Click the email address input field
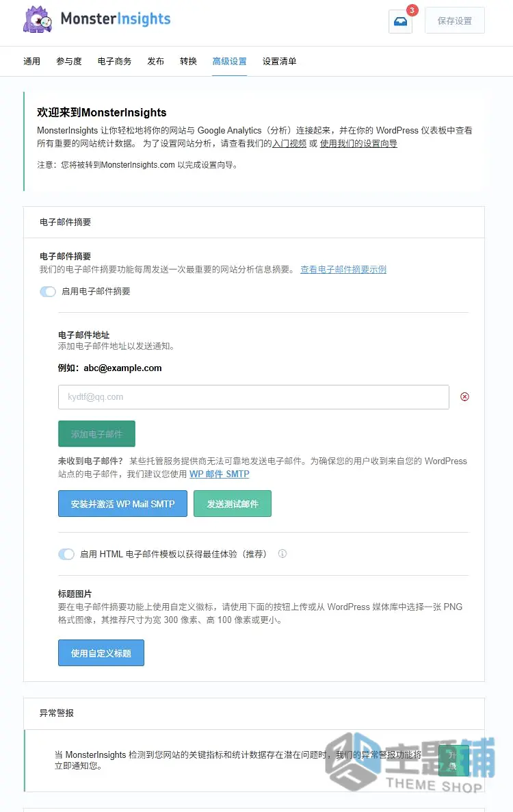This screenshot has height=812, width=513. pyautogui.click(x=253, y=397)
